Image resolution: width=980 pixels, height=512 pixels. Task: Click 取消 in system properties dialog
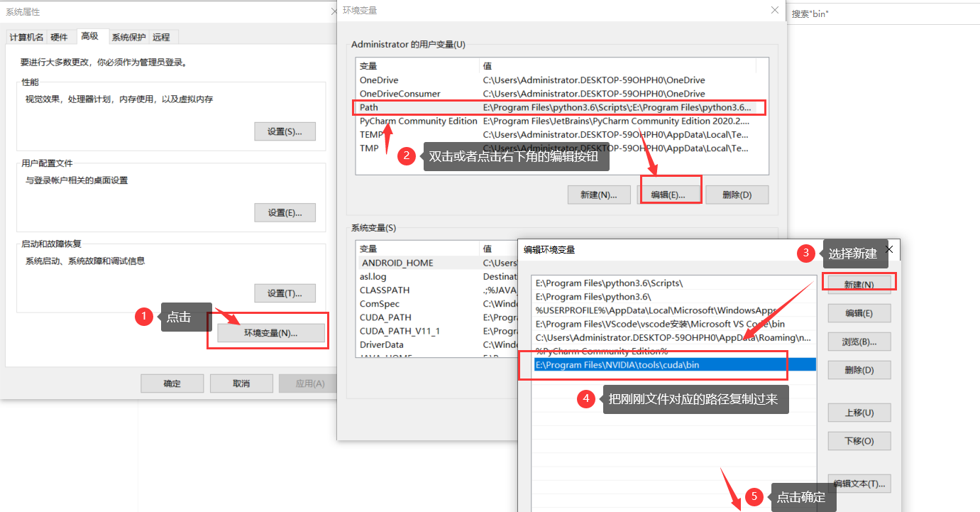click(241, 383)
